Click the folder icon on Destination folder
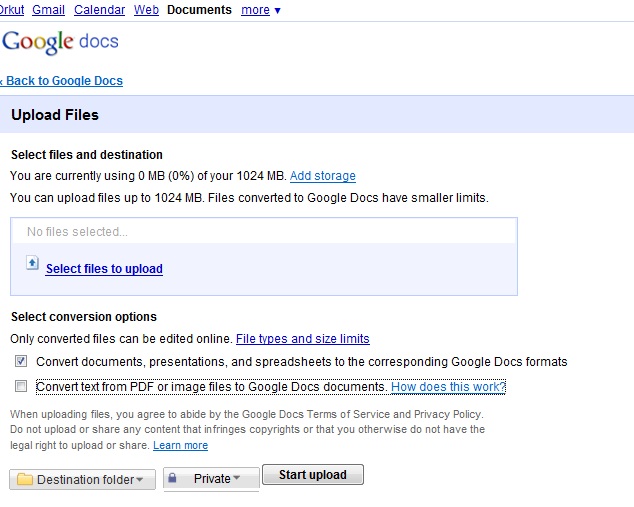Viewport: 634px width, 507px height. point(25,480)
